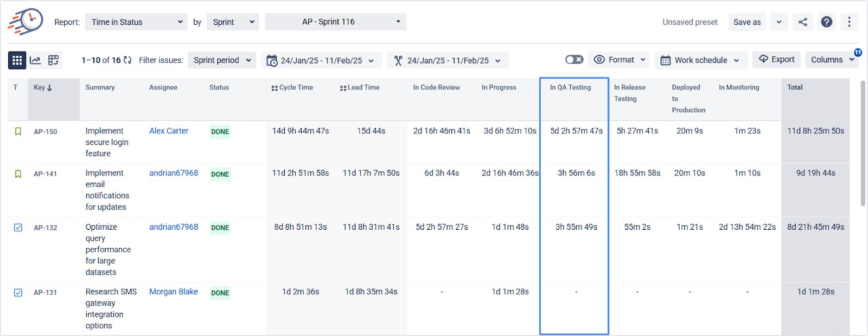Expand the Time in Status report dropdown
The height and width of the screenshot is (336, 868).
(136, 22)
